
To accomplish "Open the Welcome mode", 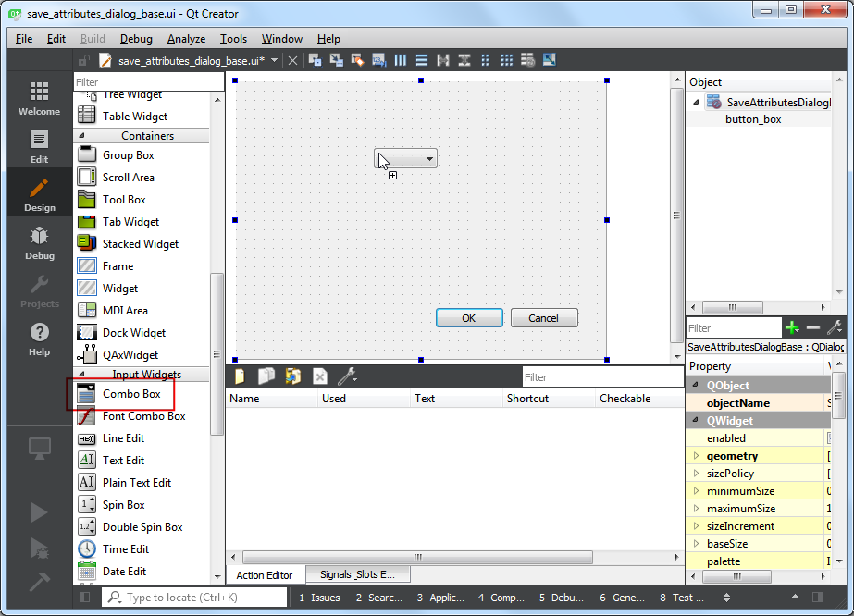I will pyautogui.click(x=39, y=98).
